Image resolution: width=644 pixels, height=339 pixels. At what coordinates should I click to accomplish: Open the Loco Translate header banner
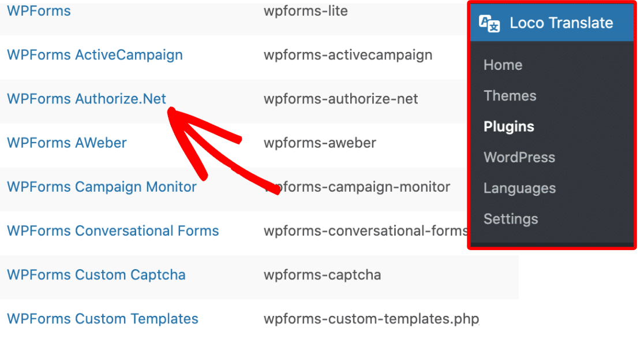click(x=551, y=23)
